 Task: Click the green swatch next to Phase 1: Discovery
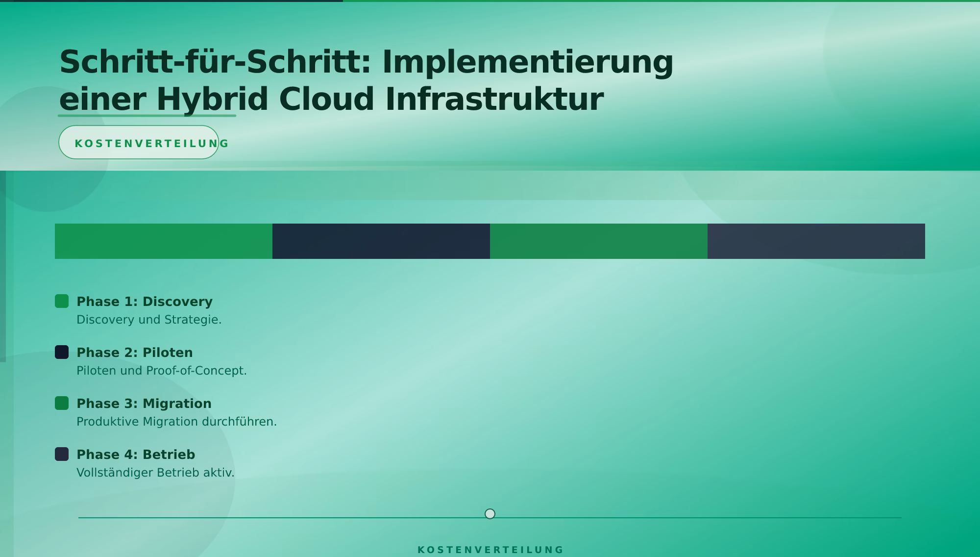coord(62,301)
